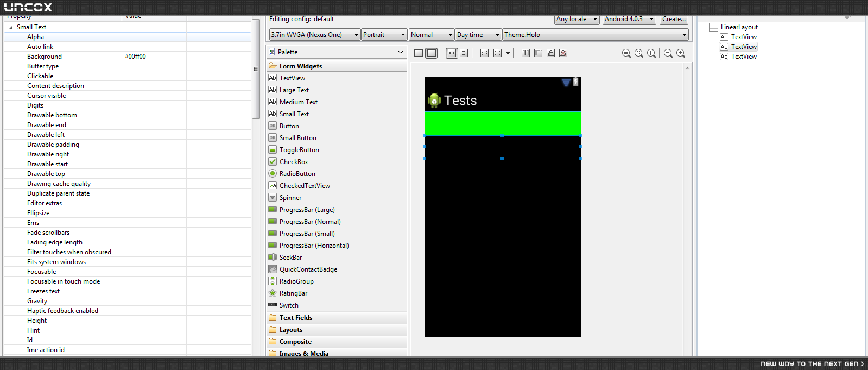Set vertical orientation layout icon
This screenshot has width=868, height=370.
point(432,53)
